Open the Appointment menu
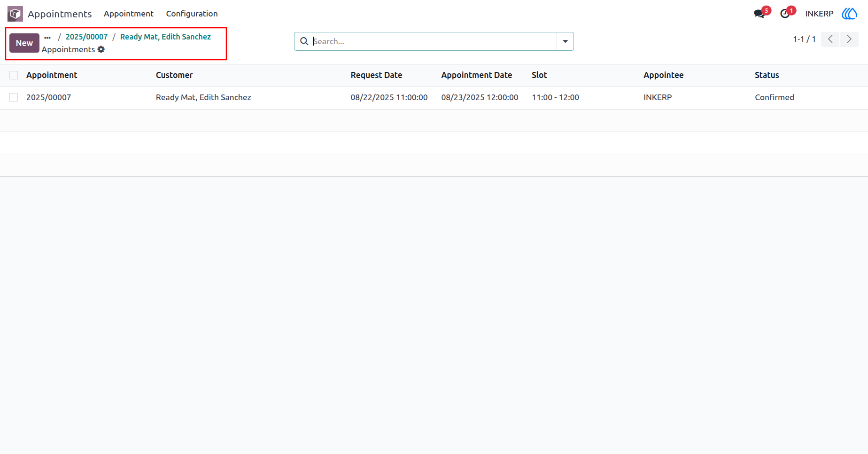 pos(129,14)
